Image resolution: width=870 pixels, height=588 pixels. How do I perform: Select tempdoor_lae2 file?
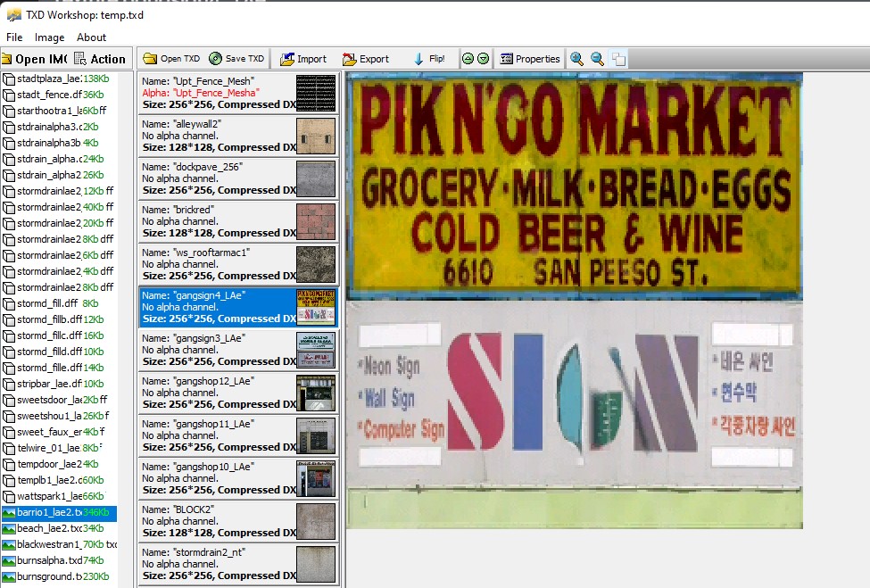(59, 465)
